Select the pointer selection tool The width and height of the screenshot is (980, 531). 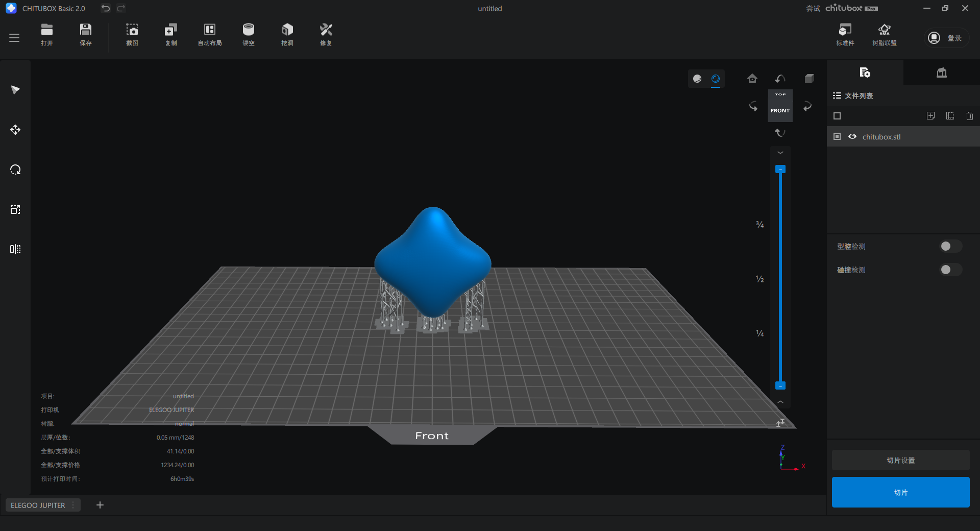click(15, 90)
